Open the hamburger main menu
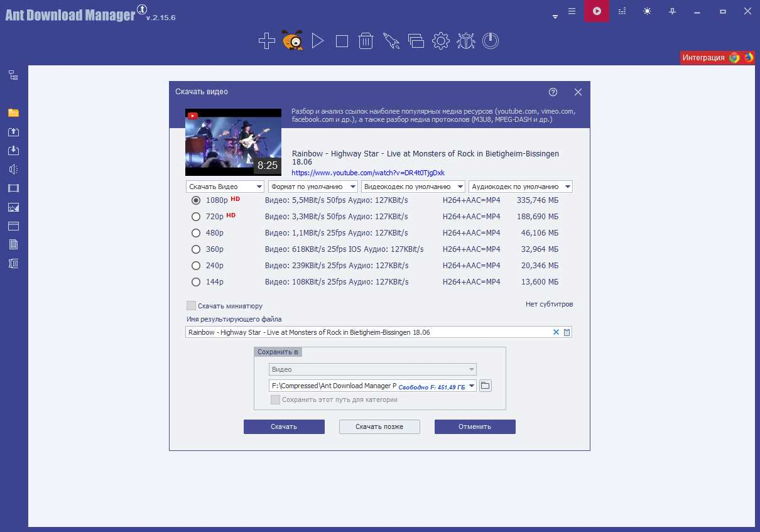 click(572, 11)
